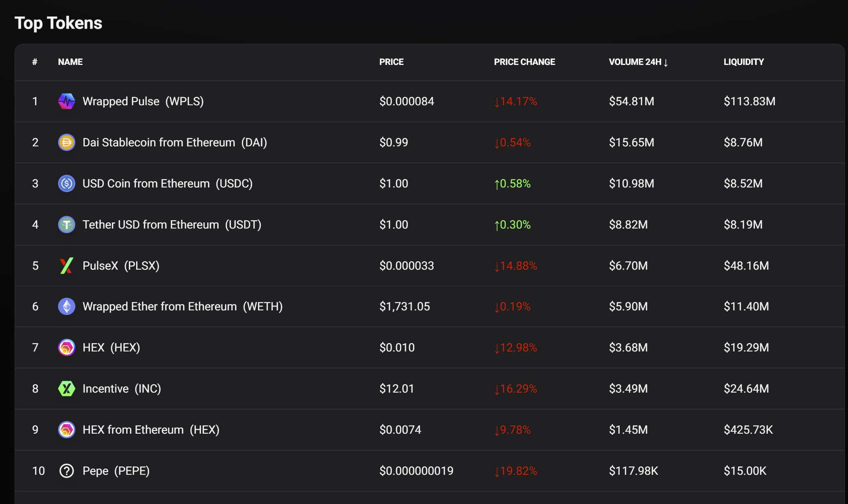The width and height of the screenshot is (848, 504).
Task: Click HEX from Ethereum liquidity $425.73K
Action: click(748, 430)
